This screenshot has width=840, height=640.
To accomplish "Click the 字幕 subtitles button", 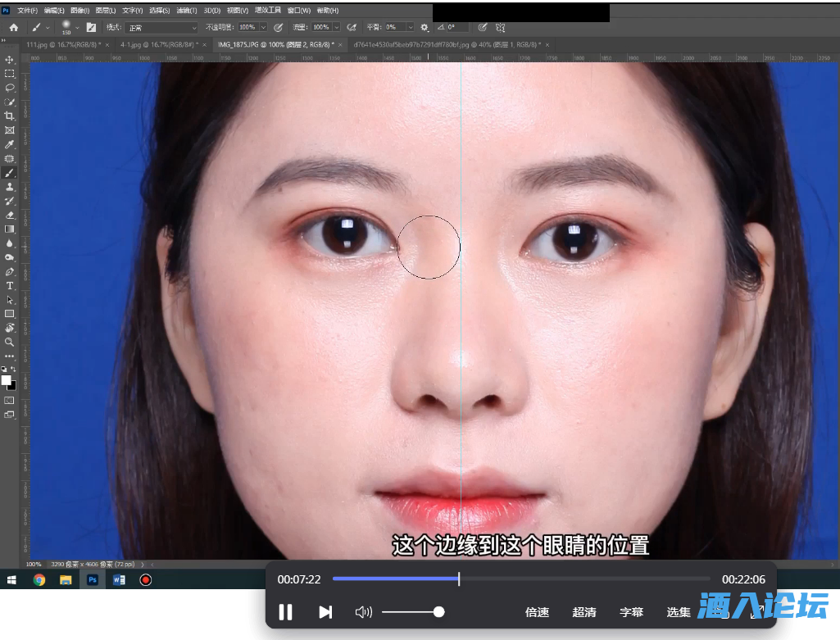I will [x=631, y=612].
